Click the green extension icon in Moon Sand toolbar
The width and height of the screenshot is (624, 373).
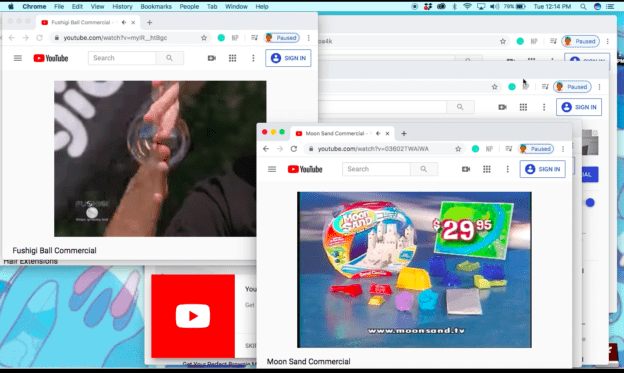[x=475, y=149]
